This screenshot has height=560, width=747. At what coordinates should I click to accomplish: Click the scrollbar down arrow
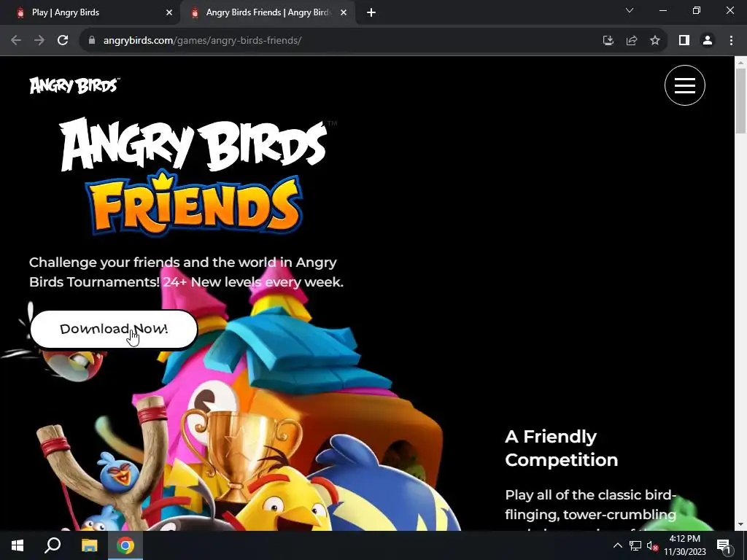[x=741, y=525]
